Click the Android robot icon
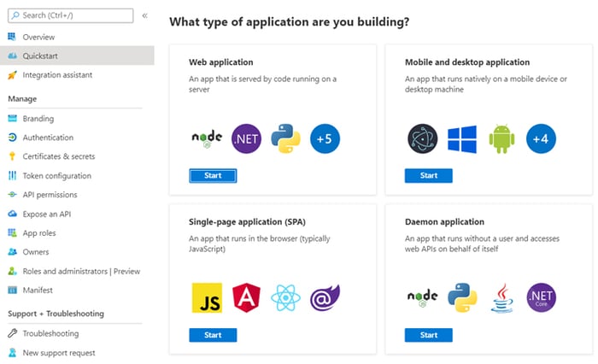The width and height of the screenshot is (598, 364). click(501, 138)
